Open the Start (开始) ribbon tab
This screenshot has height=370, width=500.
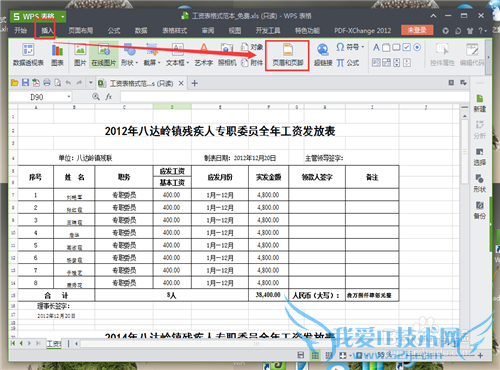[20, 31]
